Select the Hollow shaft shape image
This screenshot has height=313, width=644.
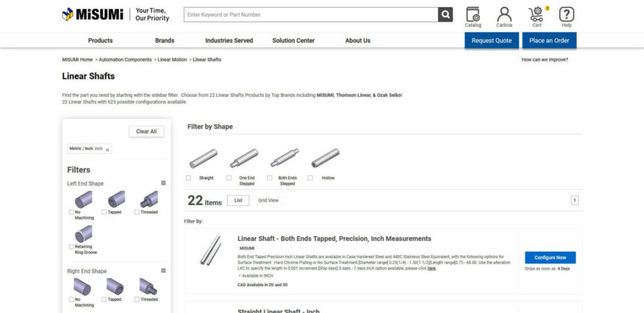(325, 158)
